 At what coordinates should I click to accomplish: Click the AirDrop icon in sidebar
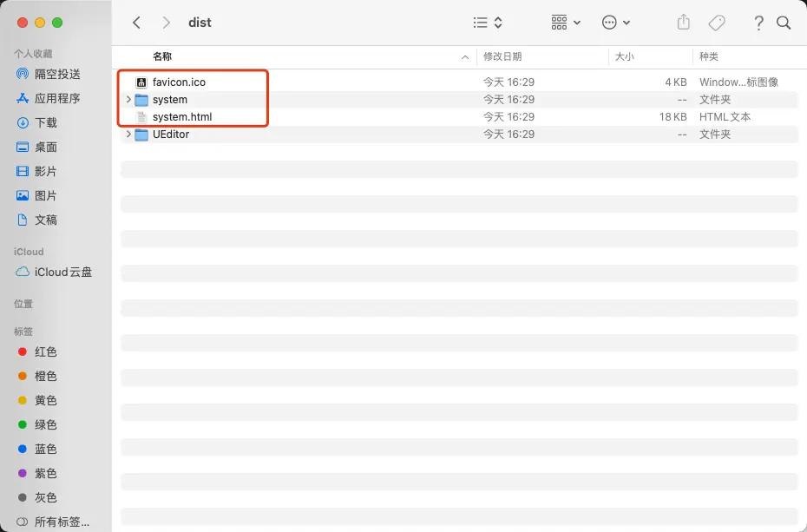23,74
